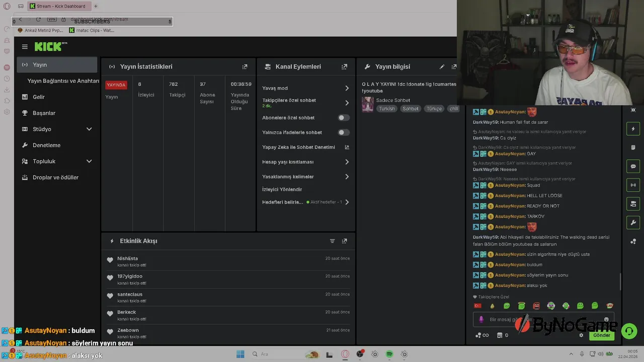Pop out the Kanal Eylemleri panel
The image size is (644, 362).
coord(345,66)
